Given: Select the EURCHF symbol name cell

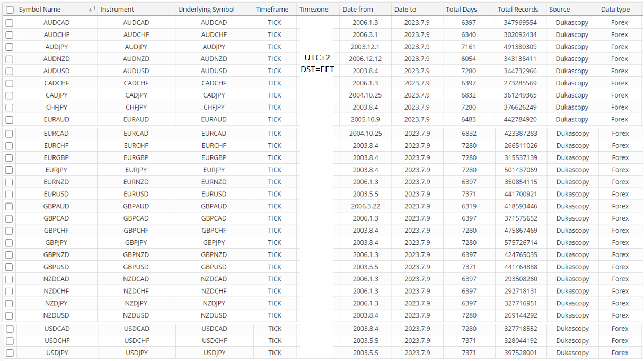Looking at the screenshot, I should coord(57,146).
